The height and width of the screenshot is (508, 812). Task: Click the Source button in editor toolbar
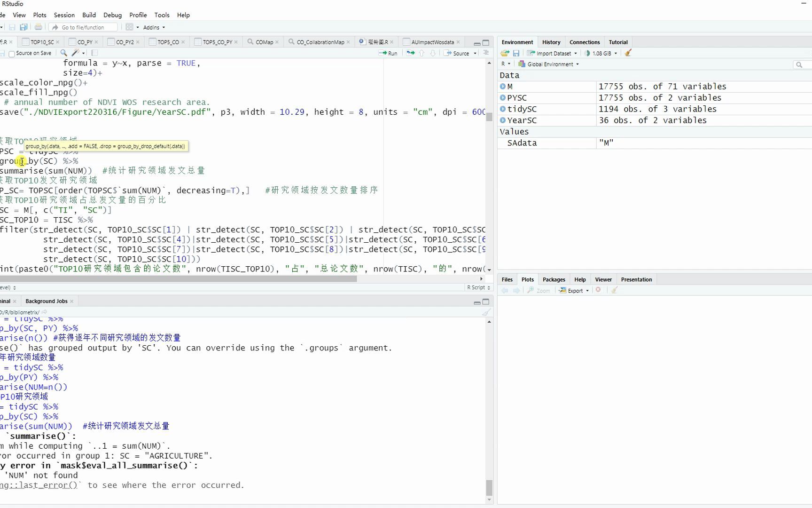pos(460,53)
